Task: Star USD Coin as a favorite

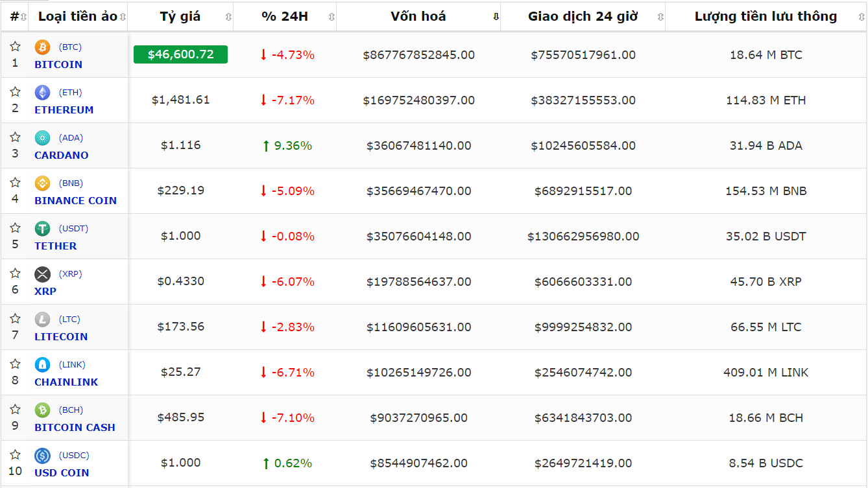Action: tap(15, 455)
